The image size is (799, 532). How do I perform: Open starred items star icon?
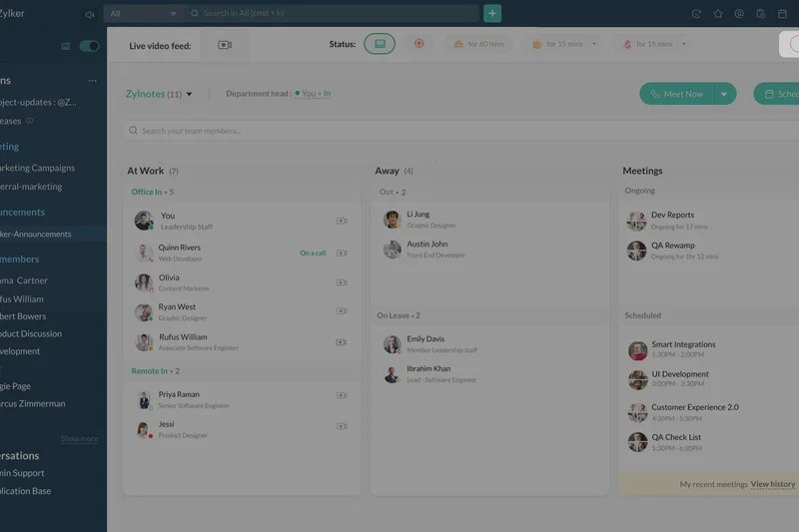718,14
